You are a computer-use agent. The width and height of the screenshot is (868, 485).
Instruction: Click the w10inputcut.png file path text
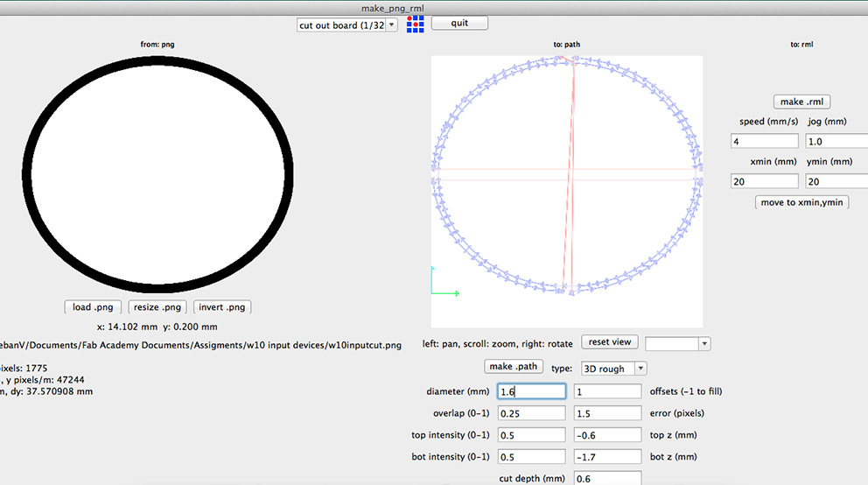[x=200, y=345]
